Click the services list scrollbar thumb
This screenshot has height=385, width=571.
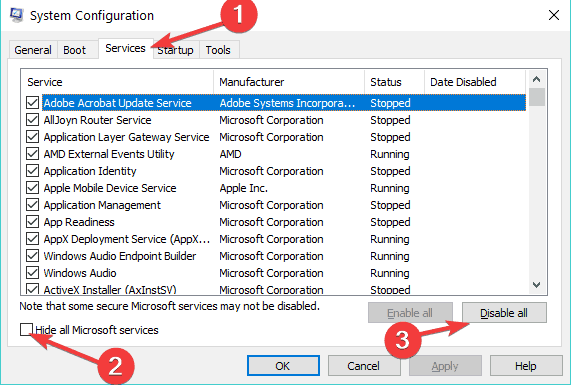[x=537, y=97]
